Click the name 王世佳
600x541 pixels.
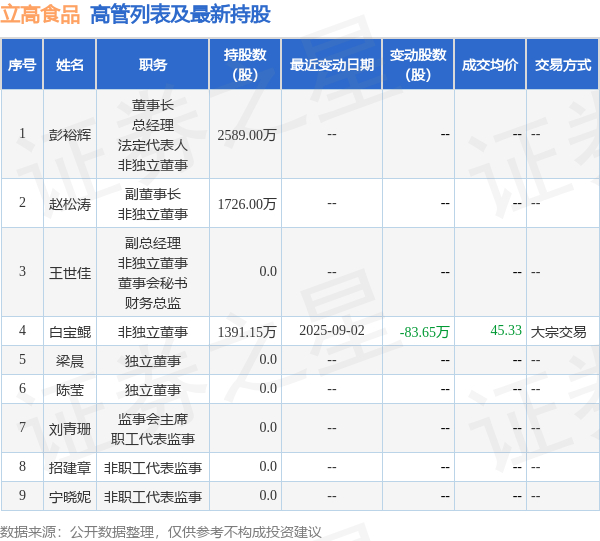tap(70, 273)
